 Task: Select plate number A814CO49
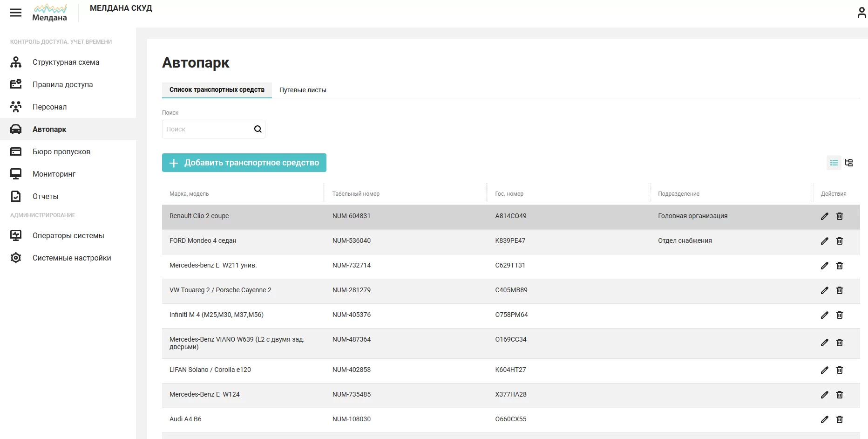coord(510,216)
